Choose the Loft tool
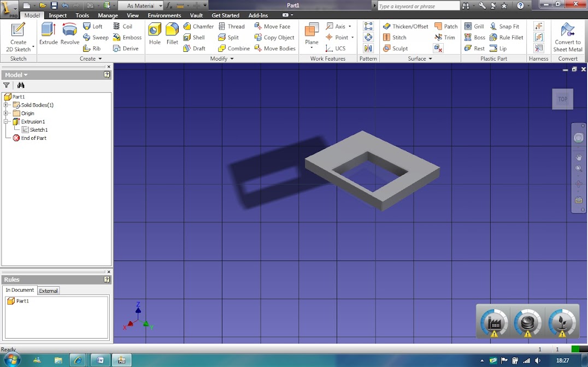The height and width of the screenshot is (367, 588). (x=92, y=26)
